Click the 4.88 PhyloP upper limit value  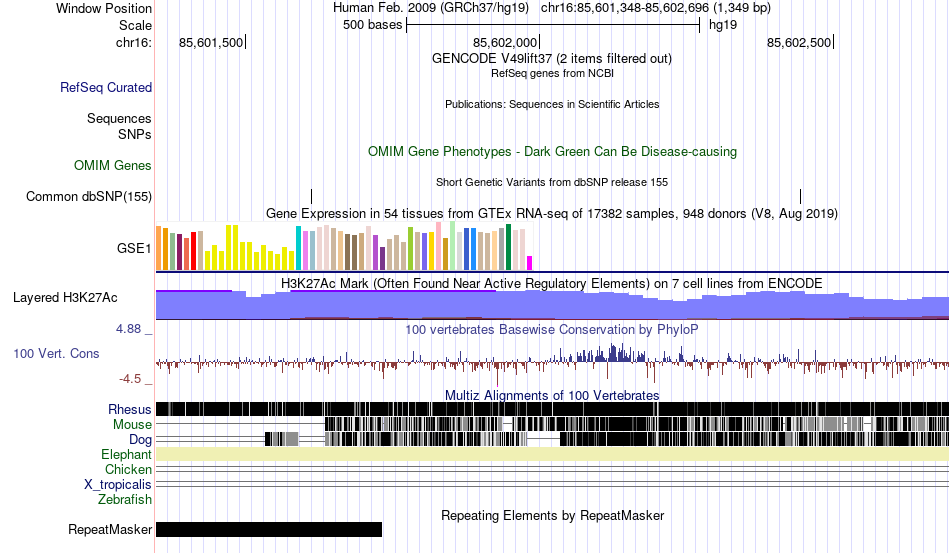coord(128,329)
